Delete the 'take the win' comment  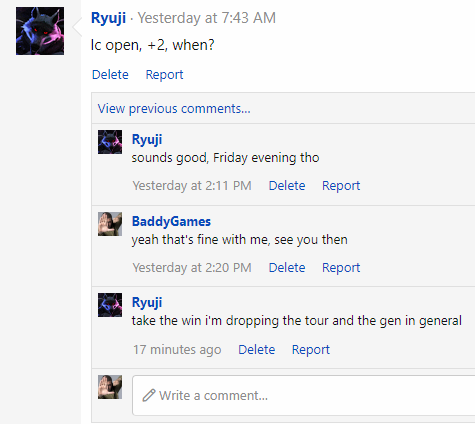click(257, 350)
